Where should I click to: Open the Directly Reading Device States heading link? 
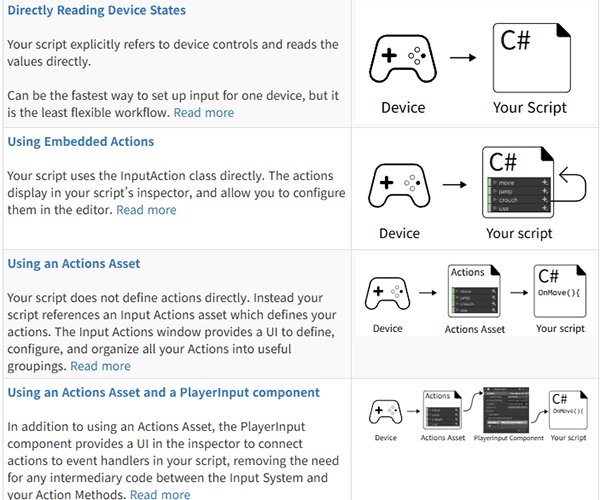click(96, 10)
